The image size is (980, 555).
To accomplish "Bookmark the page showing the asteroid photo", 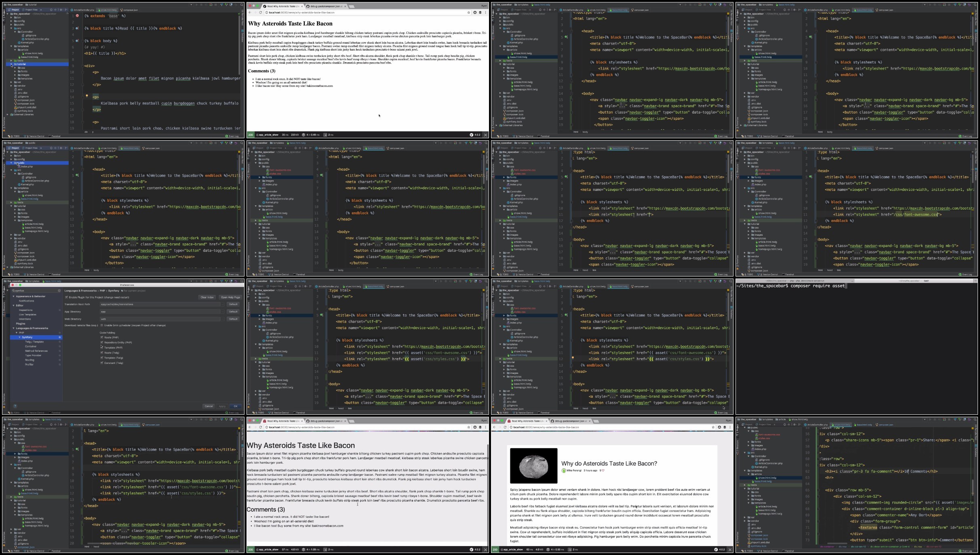I will (x=713, y=427).
